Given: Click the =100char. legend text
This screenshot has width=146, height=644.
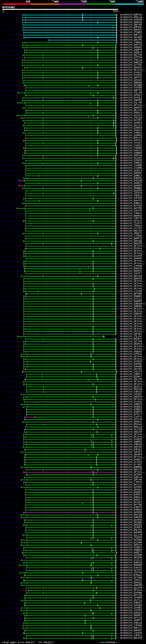Looking at the screenshot, I should (x=111, y=642).
